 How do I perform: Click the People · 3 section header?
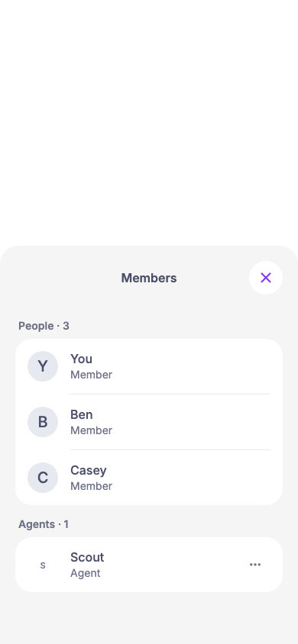(x=44, y=326)
